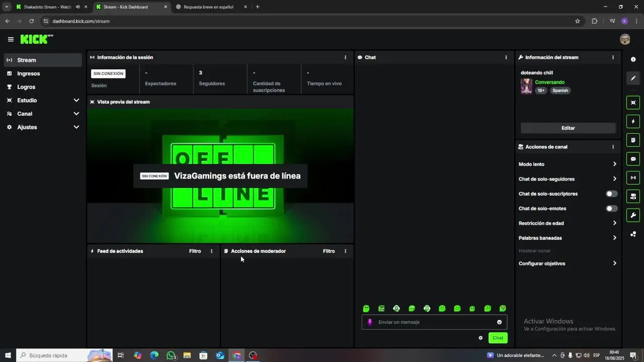
Task: Click the Enviar un mensaje input field
Action: (x=434, y=322)
